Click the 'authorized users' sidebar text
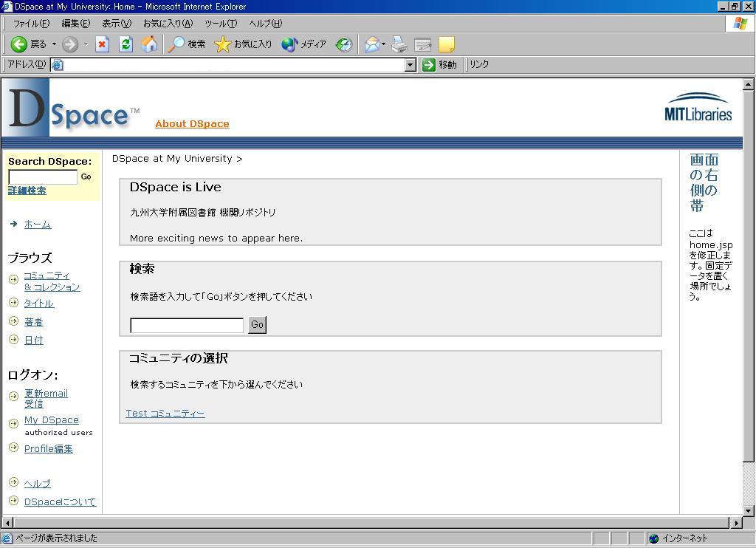 click(59, 433)
